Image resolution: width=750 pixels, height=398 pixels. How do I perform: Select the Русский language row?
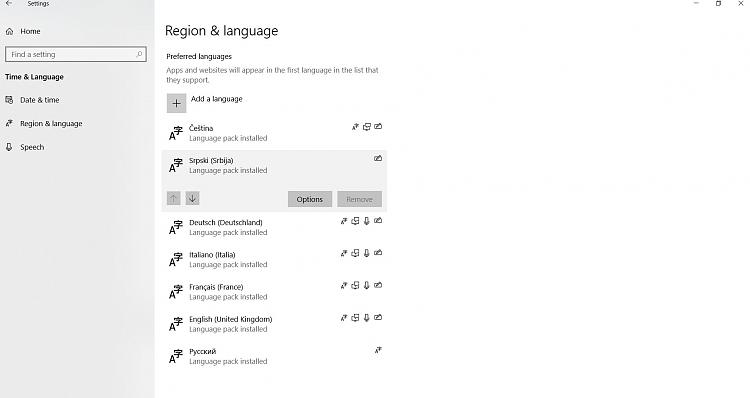pos(275,356)
